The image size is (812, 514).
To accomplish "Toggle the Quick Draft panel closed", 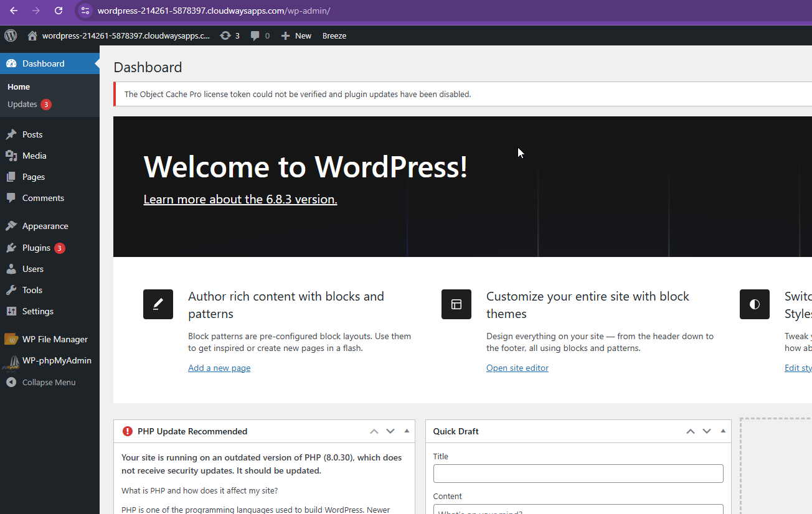I will 723,431.
